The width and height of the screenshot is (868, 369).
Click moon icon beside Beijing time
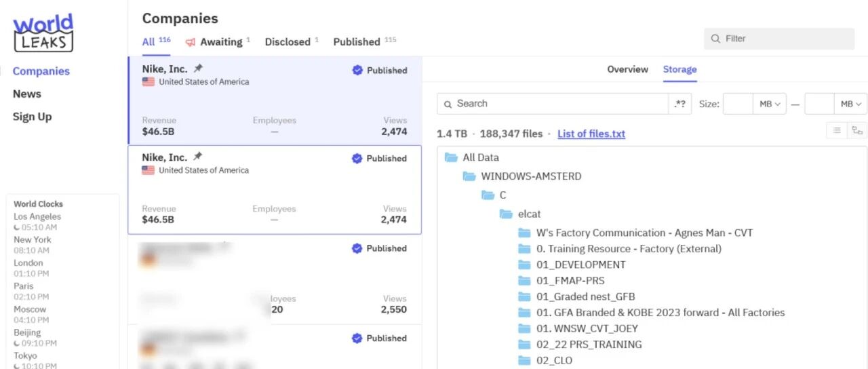point(17,344)
